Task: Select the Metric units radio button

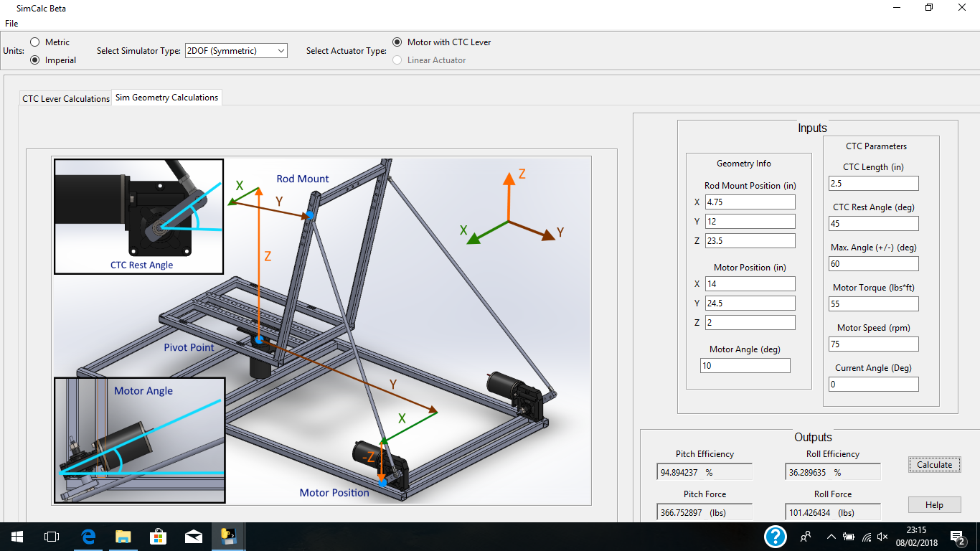Action: coord(35,42)
